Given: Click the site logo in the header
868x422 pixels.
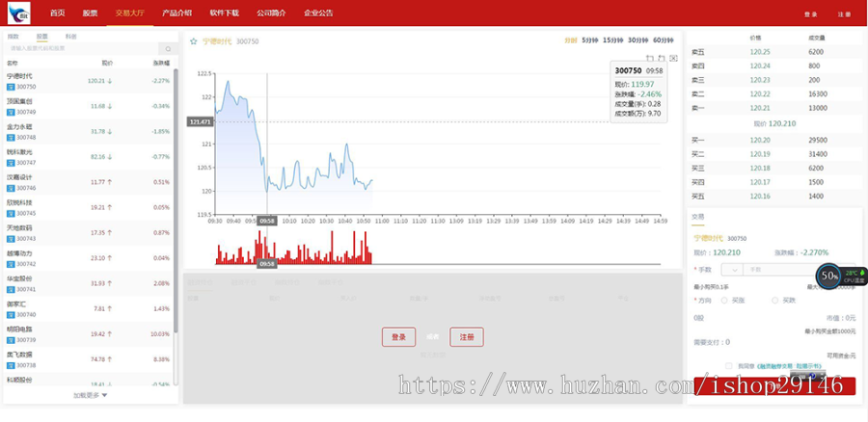Looking at the screenshot, I should (18, 13).
